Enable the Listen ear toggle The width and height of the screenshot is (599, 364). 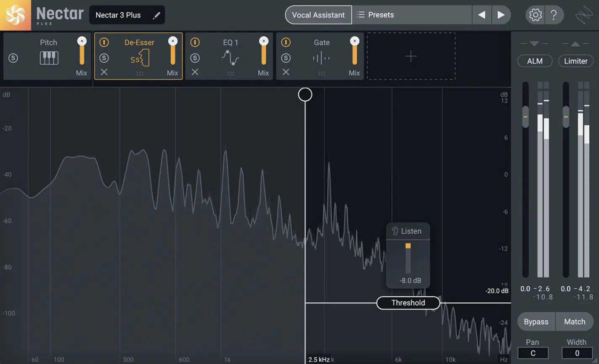tap(407, 231)
